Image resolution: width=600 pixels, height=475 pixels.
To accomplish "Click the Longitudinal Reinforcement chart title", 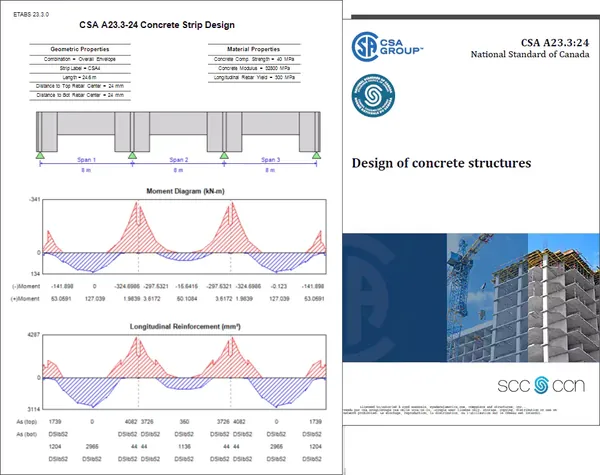I will 185,326.
